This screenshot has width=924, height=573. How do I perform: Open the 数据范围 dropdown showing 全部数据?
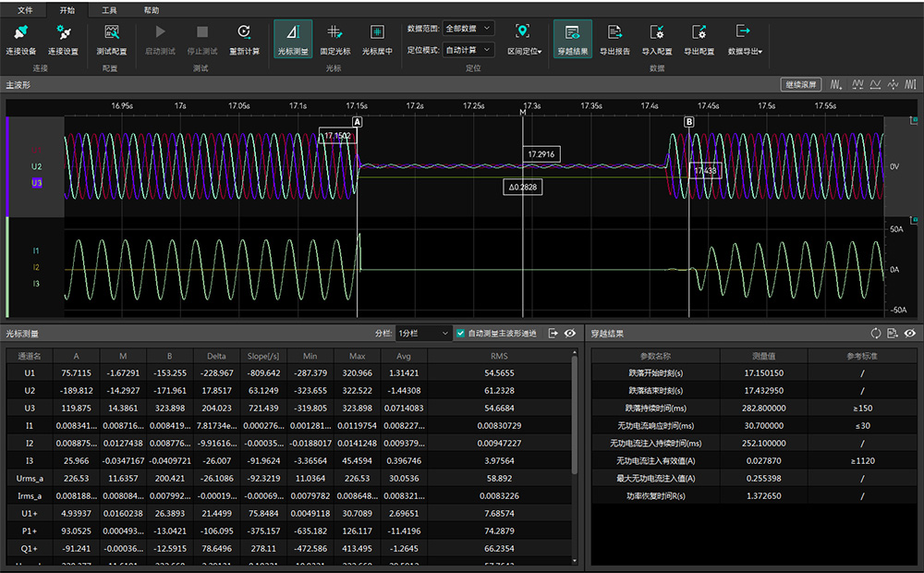(x=468, y=29)
